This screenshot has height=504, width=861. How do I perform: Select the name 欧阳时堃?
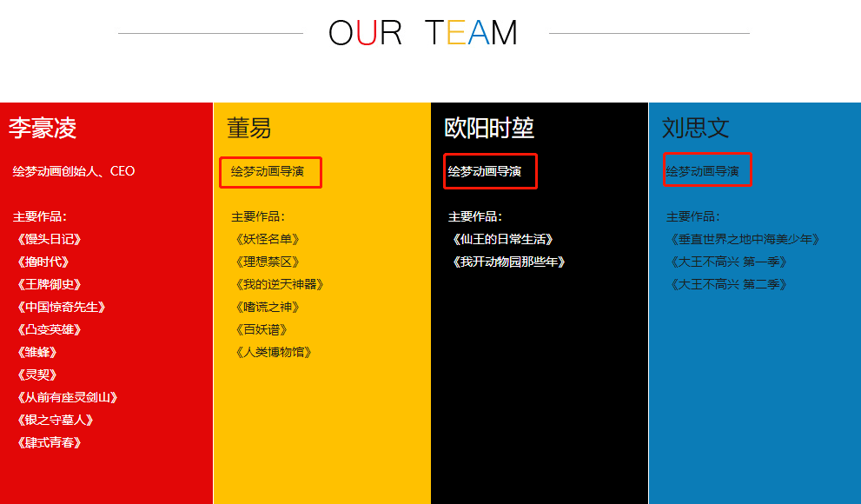[488, 128]
